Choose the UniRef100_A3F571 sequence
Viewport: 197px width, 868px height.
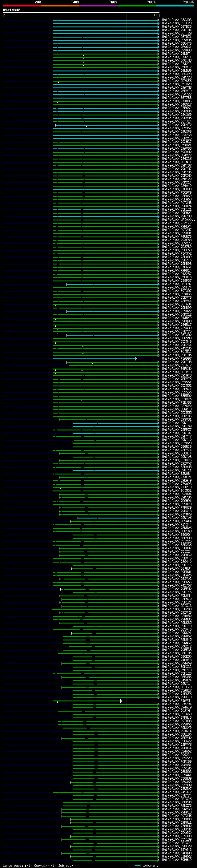[177, 389]
